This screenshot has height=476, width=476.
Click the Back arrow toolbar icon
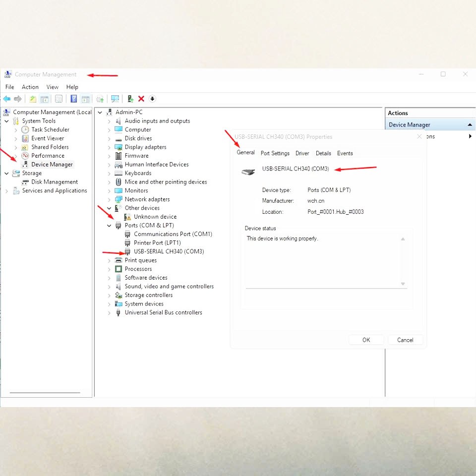(x=6, y=99)
